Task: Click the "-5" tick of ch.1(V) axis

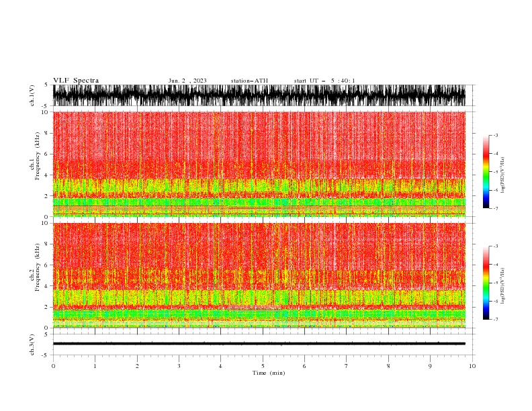Action: (46, 106)
